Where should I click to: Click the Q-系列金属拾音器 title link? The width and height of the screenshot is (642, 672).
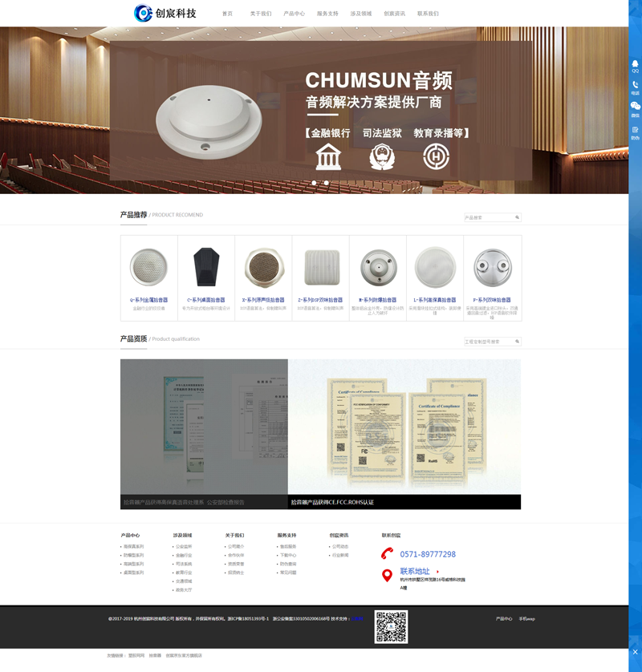(148, 300)
